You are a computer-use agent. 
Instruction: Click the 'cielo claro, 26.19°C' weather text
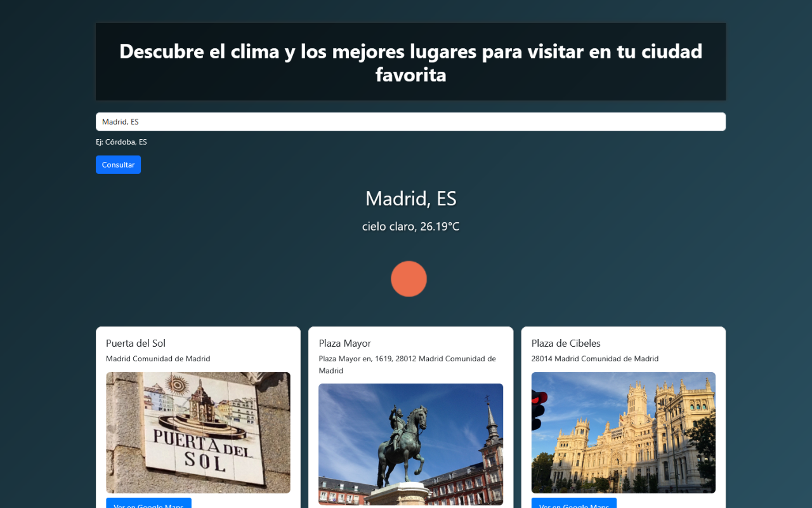[x=410, y=226]
